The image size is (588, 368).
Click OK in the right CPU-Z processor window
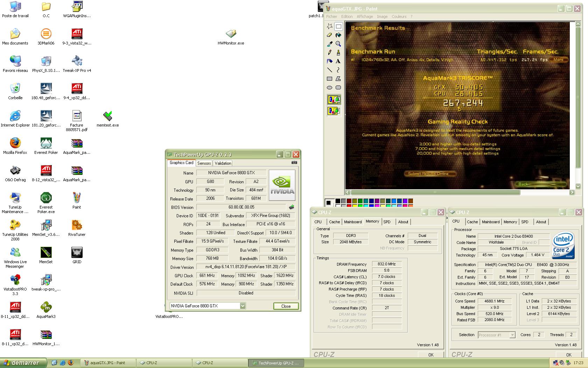click(x=569, y=355)
